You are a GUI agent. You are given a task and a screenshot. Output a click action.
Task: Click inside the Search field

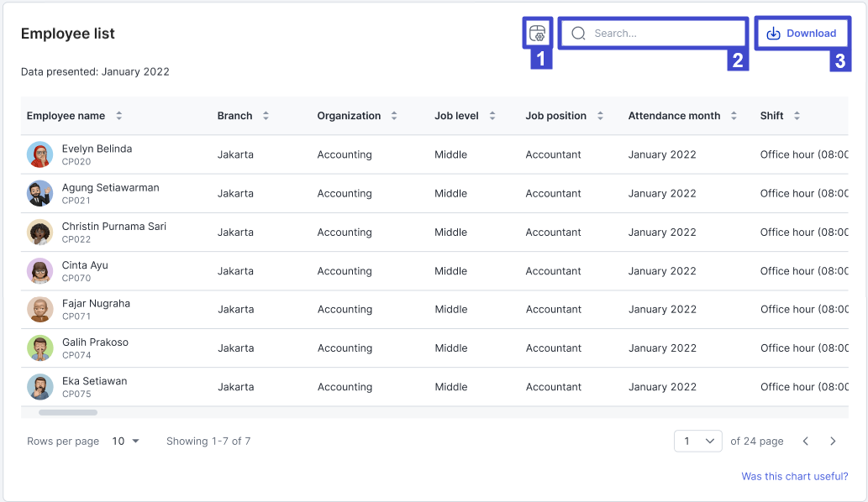655,34
